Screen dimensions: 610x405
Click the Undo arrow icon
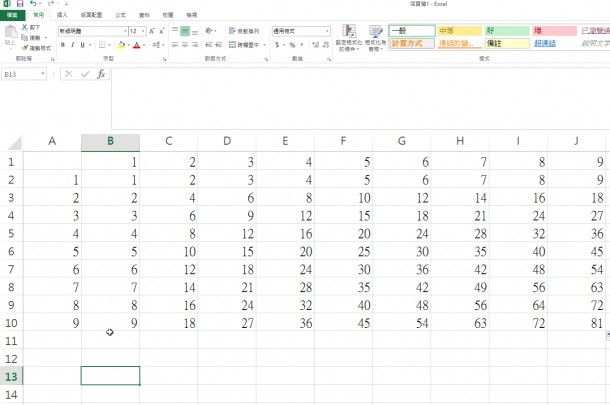(33, 4)
